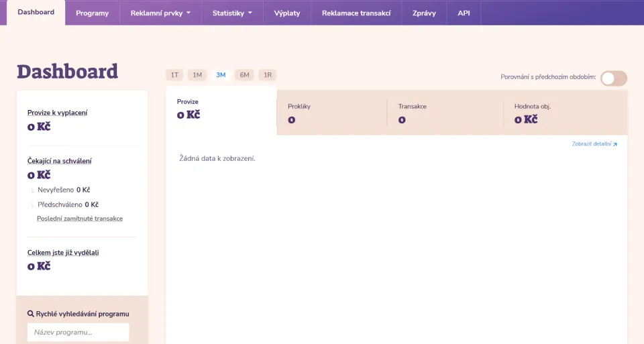Screen dimensions: 644x344
Task: Click the Statistiky dropdown arrow
Action: [250, 13]
